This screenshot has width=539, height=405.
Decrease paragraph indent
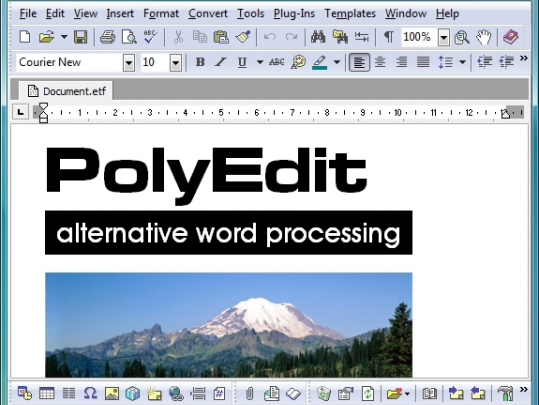point(485,62)
